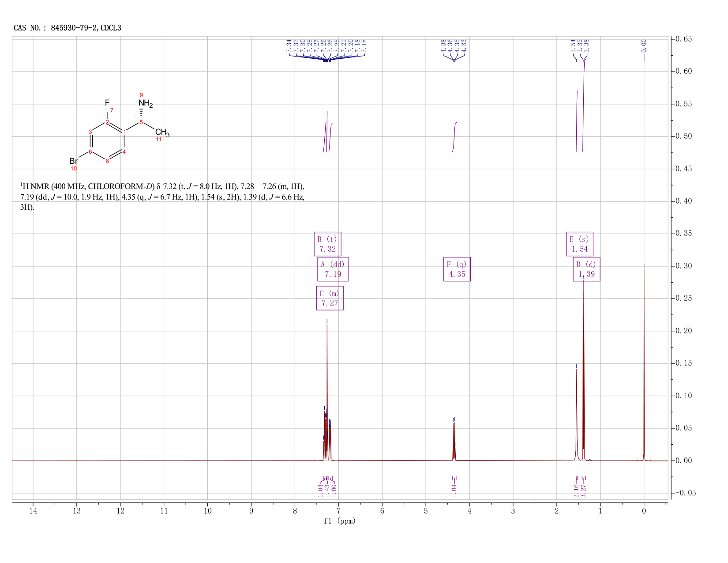Click the CAS NO. title text
The width and height of the screenshot is (728, 563).
tap(68, 28)
